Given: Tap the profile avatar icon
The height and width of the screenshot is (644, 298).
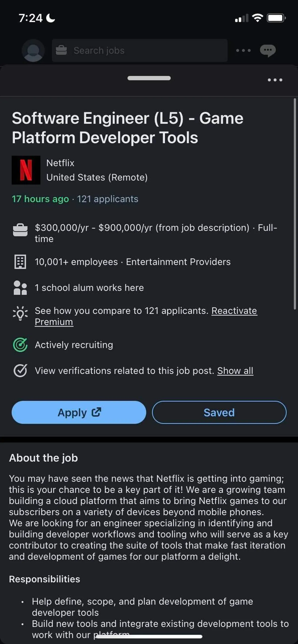Looking at the screenshot, I should 33,50.
